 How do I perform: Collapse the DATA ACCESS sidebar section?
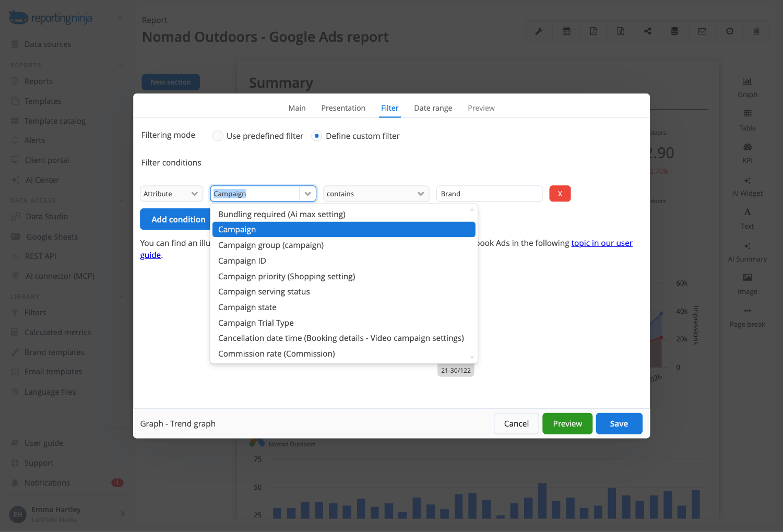coord(121,200)
